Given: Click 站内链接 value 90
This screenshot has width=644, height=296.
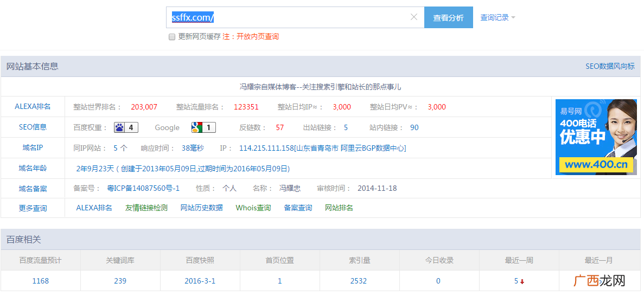Looking at the screenshot, I should click(x=415, y=128).
